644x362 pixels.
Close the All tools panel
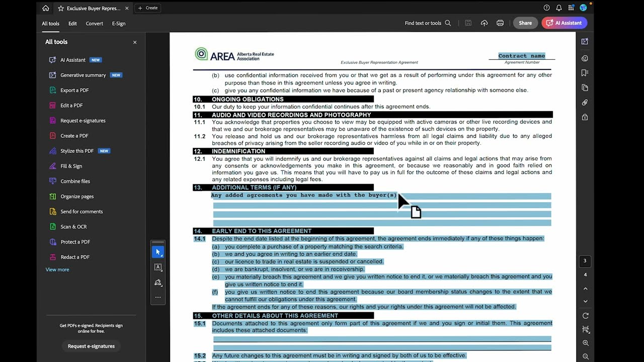(x=135, y=42)
